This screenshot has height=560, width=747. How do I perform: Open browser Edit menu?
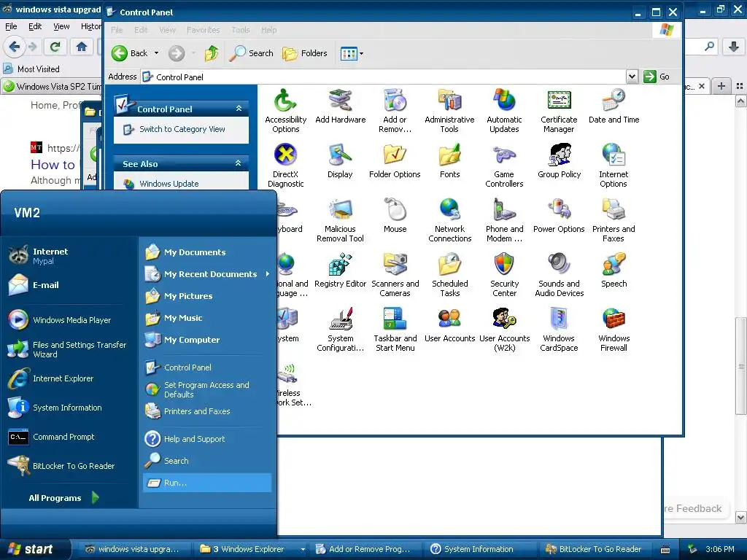tap(35, 27)
